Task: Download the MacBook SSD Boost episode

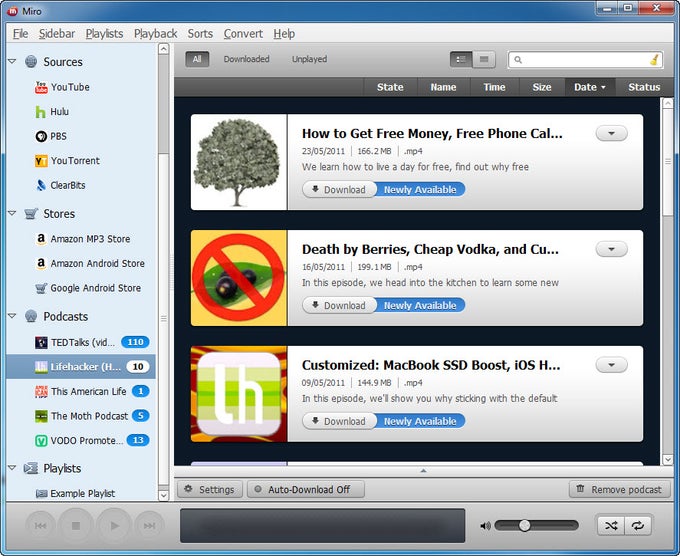Action: (x=339, y=421)
